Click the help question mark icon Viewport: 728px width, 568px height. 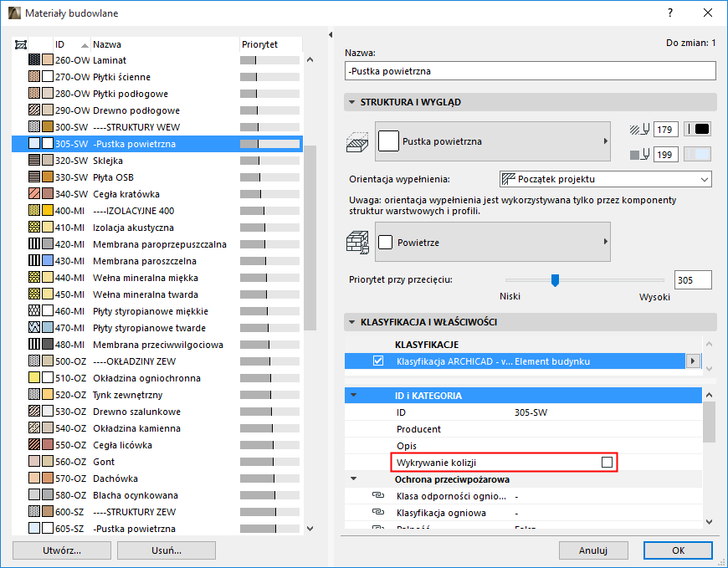point(668,13)
